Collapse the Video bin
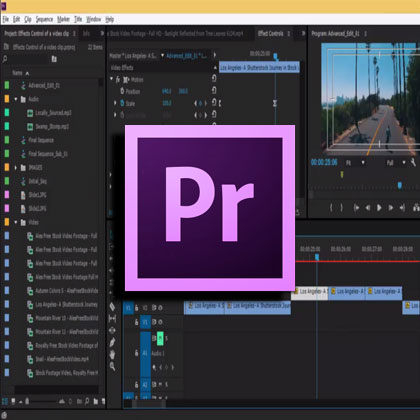Viewport: 420px width, 420px height. (16, 222)
